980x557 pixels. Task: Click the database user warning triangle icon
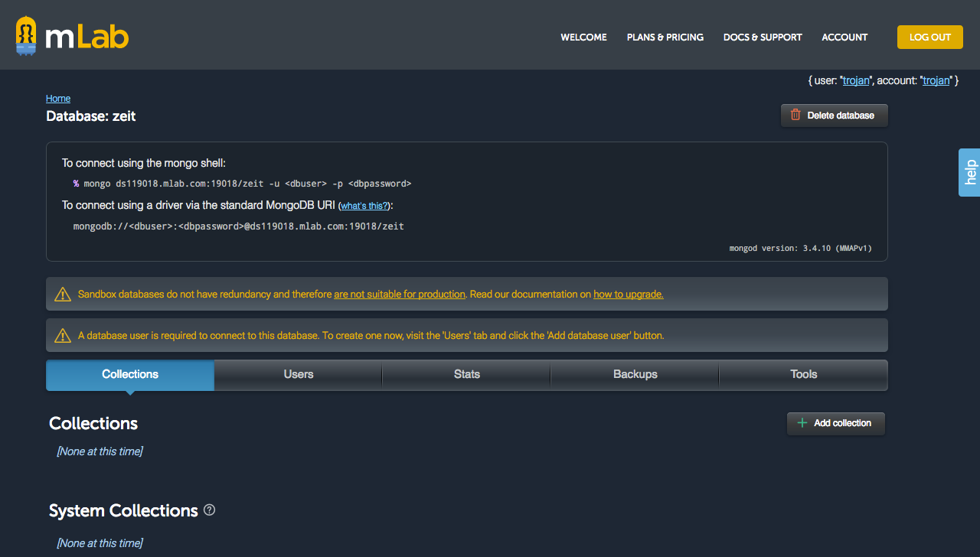(x=63, y=336)
